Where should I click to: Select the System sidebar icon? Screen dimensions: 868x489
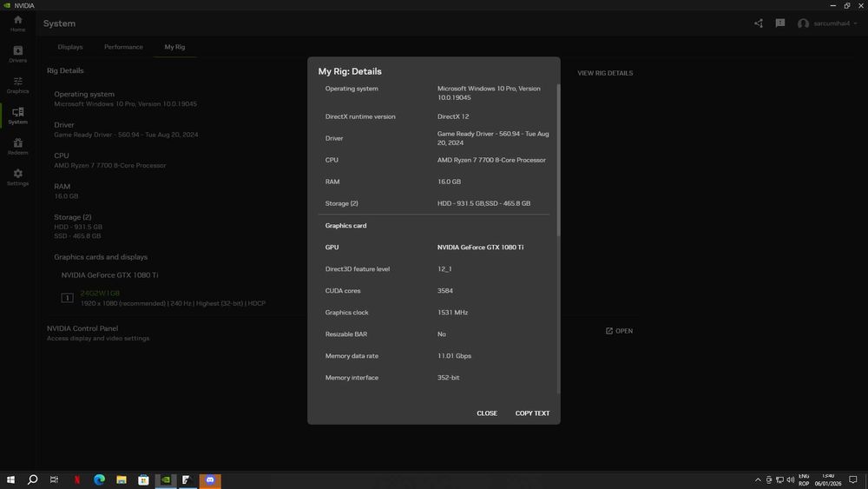(17, 116)
